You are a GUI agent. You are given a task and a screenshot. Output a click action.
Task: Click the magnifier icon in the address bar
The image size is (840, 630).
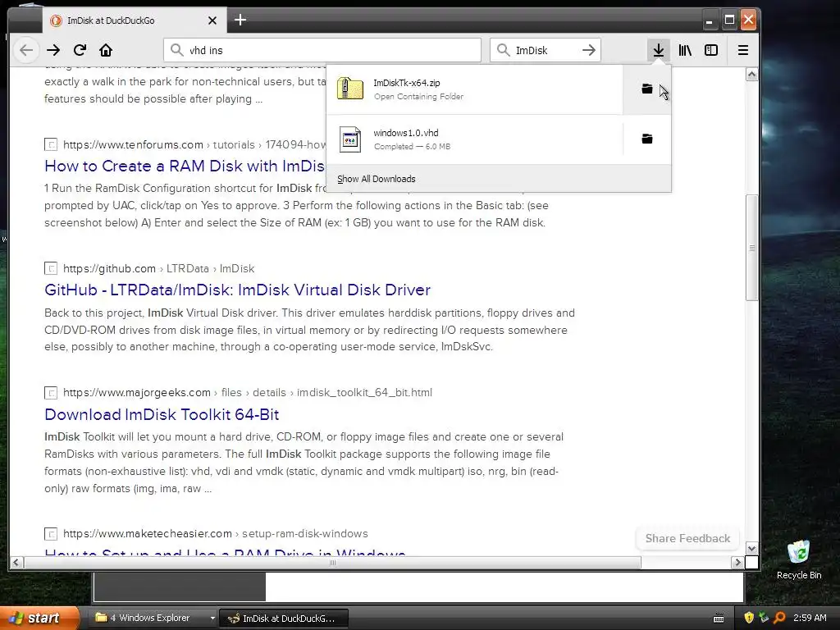pos(177,50)
